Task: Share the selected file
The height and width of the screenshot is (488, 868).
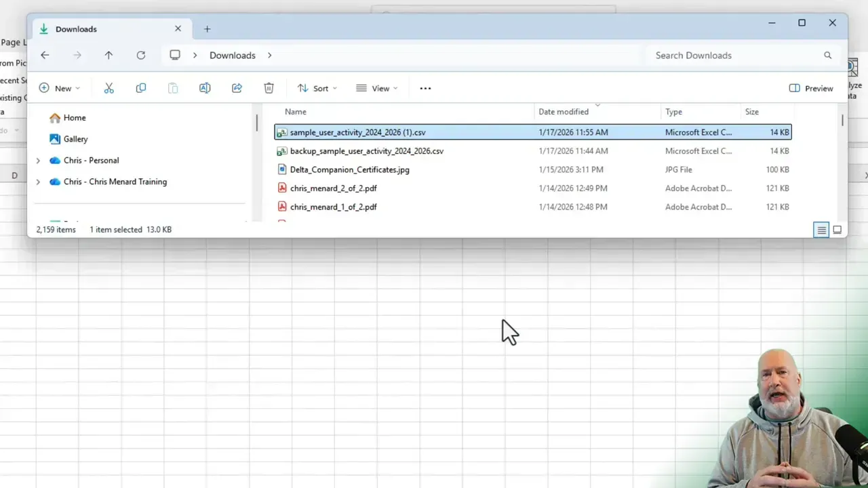Action: coord(237,87)
